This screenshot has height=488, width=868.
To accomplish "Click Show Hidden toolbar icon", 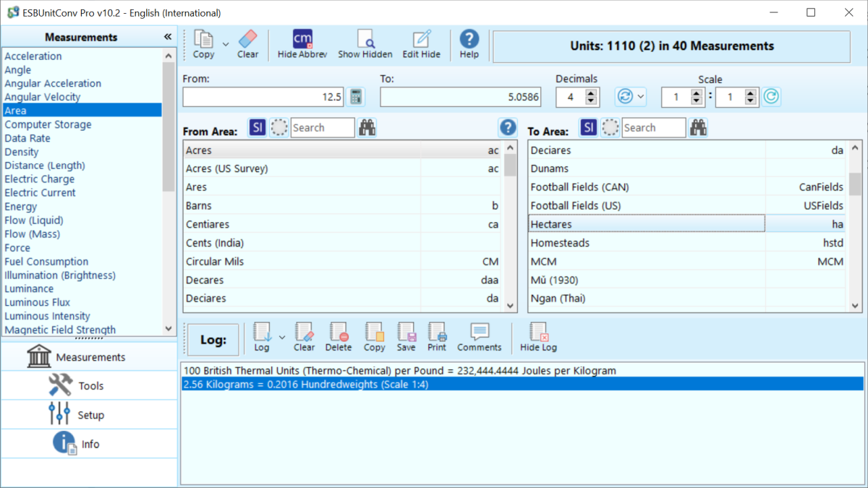I will 365,45.
